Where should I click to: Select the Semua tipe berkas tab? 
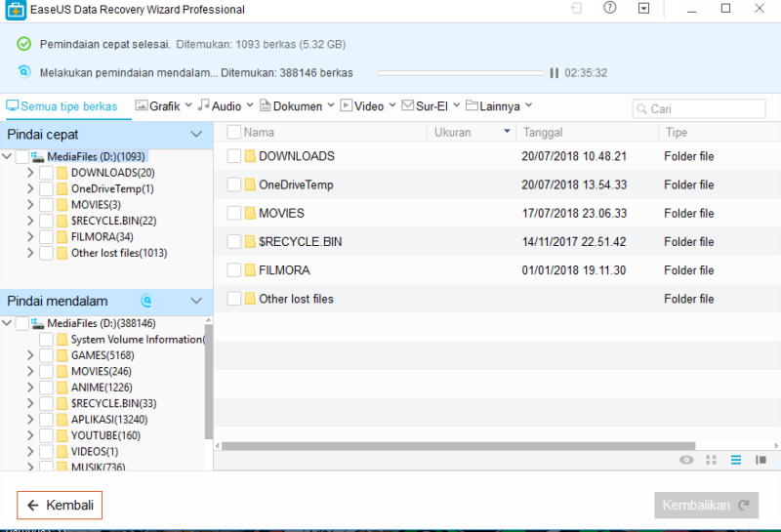tap(62, 106)
